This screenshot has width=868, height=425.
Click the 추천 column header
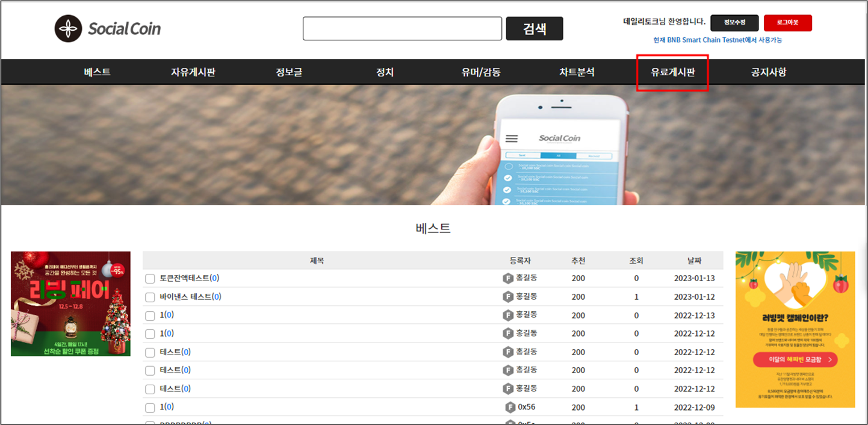[578, 261]
